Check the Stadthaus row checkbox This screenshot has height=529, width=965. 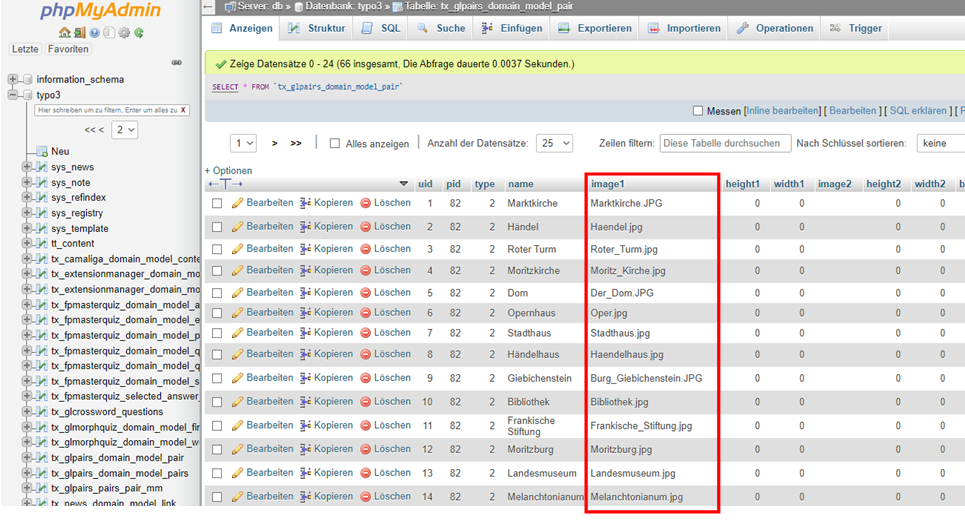[x=217, y=333]
